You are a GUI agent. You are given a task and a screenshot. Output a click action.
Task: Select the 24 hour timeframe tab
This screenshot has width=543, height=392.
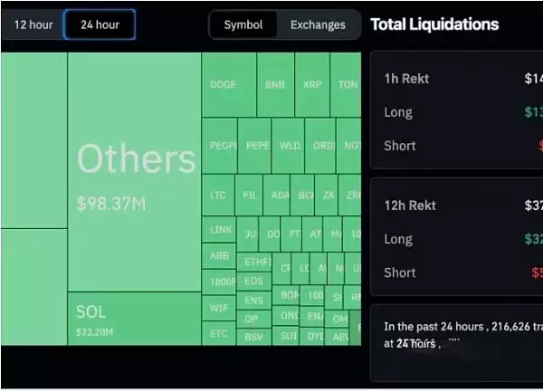coord(100,24)
